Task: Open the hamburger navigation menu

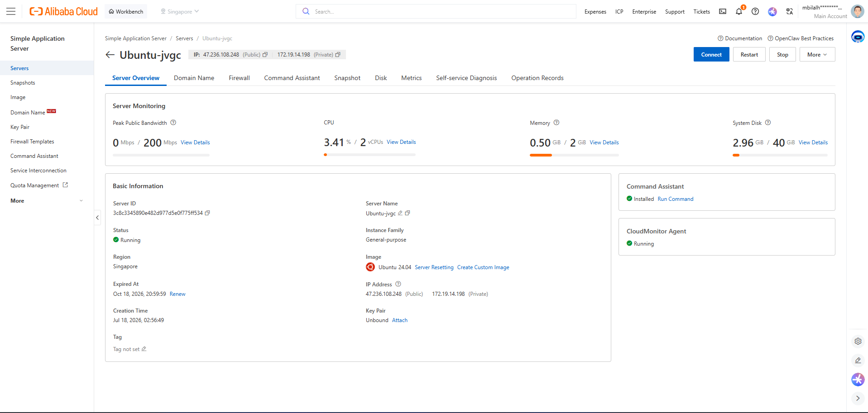Action: click(x=11, y=11)
